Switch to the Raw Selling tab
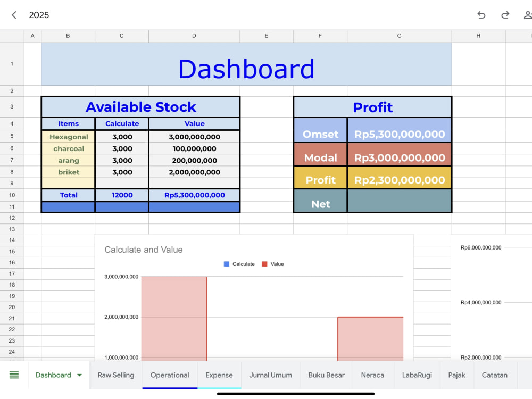The width and height of the screenshot is (532, 399). point(116,375)
